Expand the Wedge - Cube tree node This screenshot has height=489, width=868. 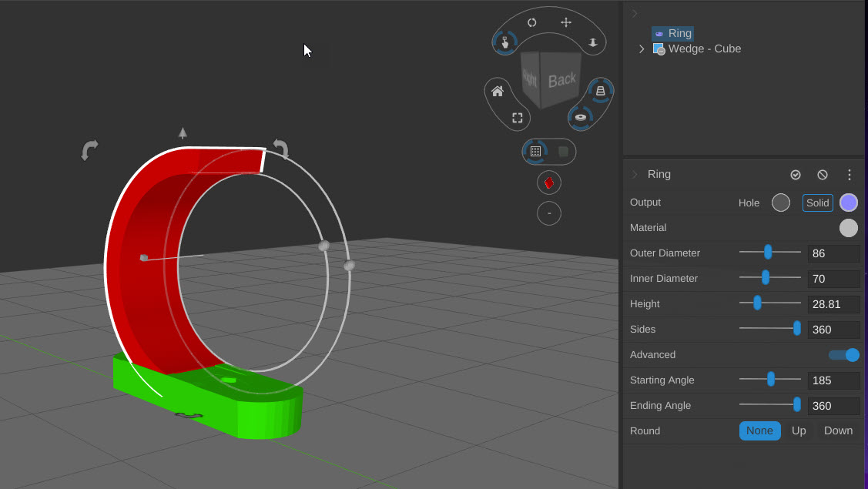(642, 49)
